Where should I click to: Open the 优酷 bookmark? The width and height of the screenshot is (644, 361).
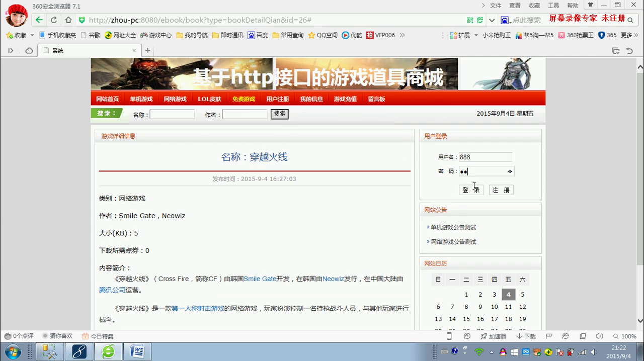pos(352,35)
